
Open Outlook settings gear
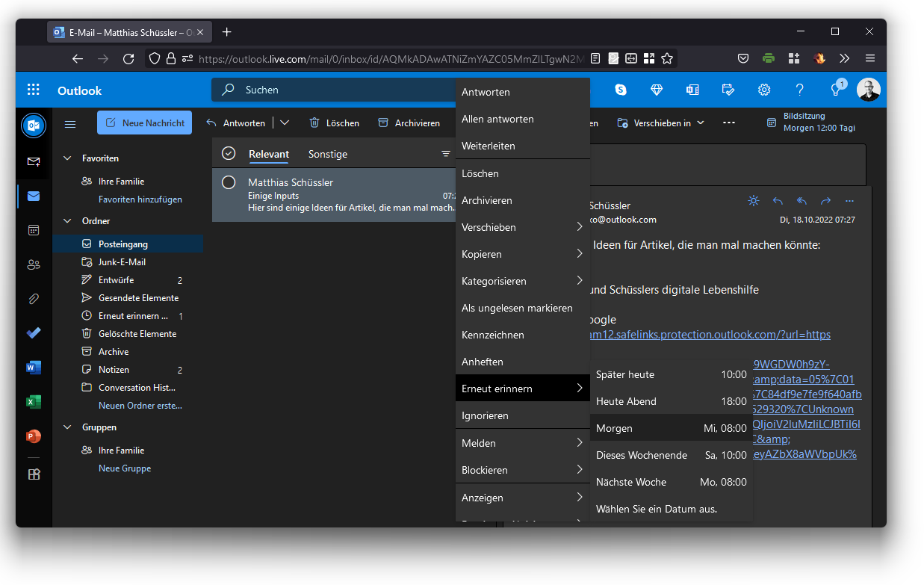pos(764,90)
